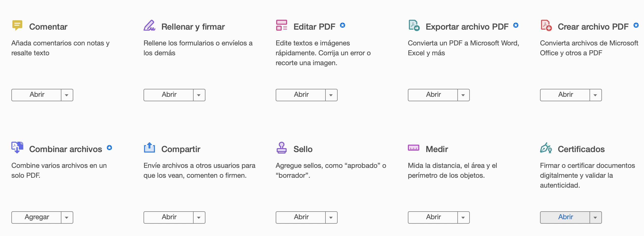Click the Agregar button under Combinar archivos
Image resolution: width=644 pixels, height=236 pixels.
tap(36, 217)
